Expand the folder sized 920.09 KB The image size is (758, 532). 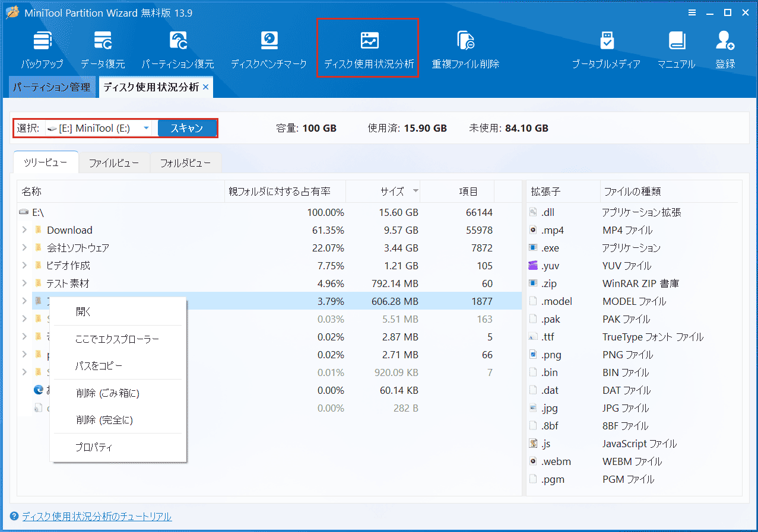click(x=24, y=372)
